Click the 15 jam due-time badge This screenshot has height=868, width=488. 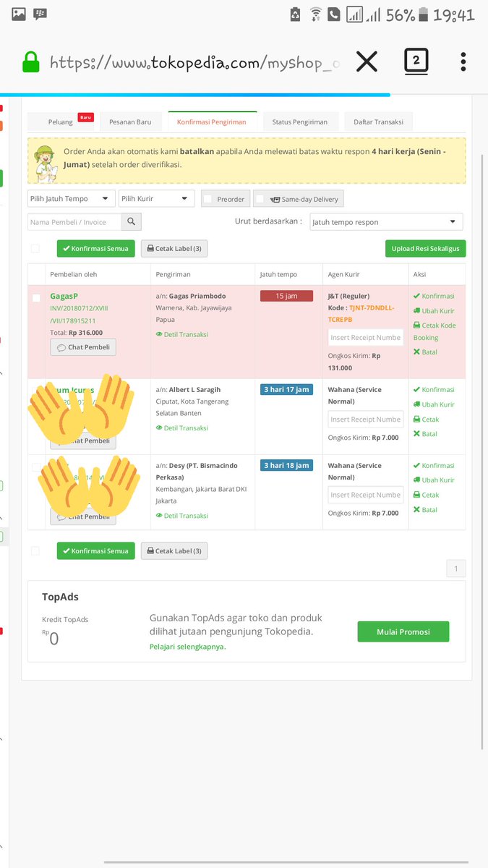(x=286, y=296)
